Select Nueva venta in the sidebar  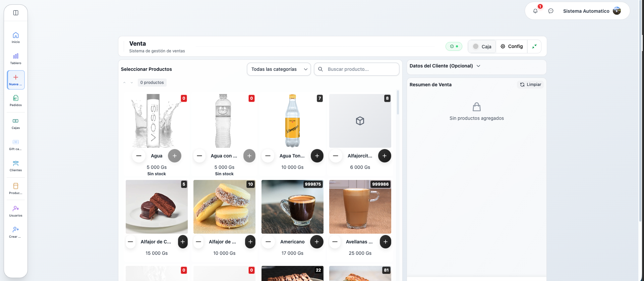click(16, 80)
